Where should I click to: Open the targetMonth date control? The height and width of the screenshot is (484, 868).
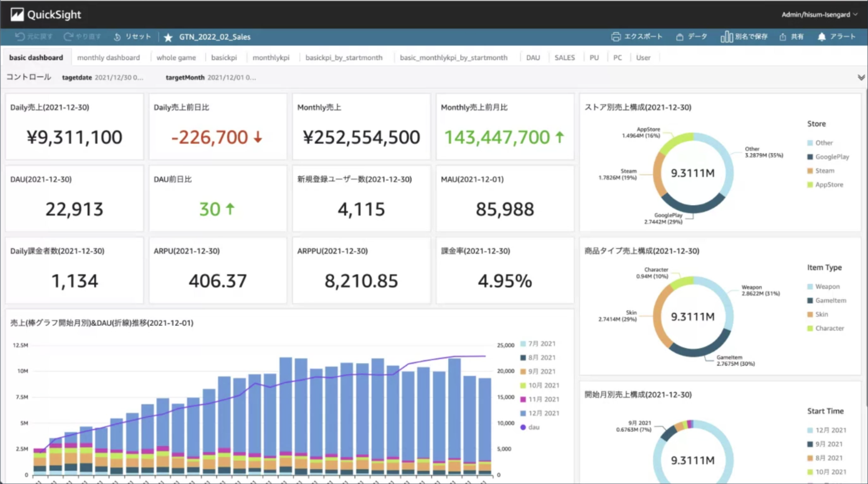click(x=231, y=77)
